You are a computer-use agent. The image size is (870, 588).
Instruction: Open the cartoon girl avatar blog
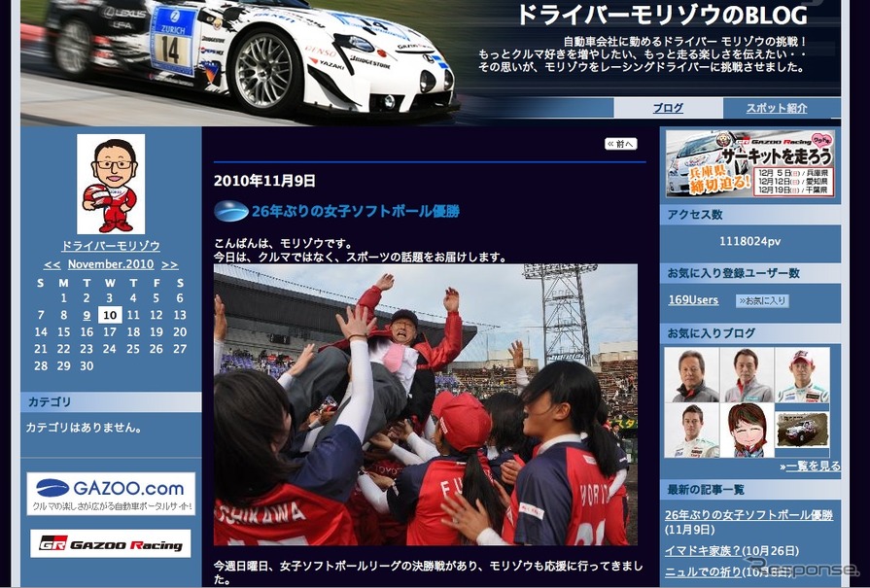click(x=747, y=430)
